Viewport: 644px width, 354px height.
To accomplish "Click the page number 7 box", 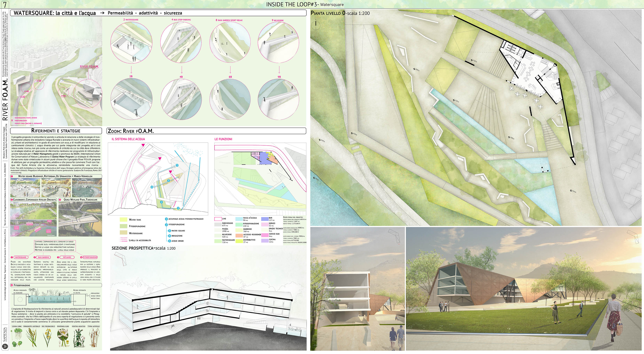I will click(5, 4).
